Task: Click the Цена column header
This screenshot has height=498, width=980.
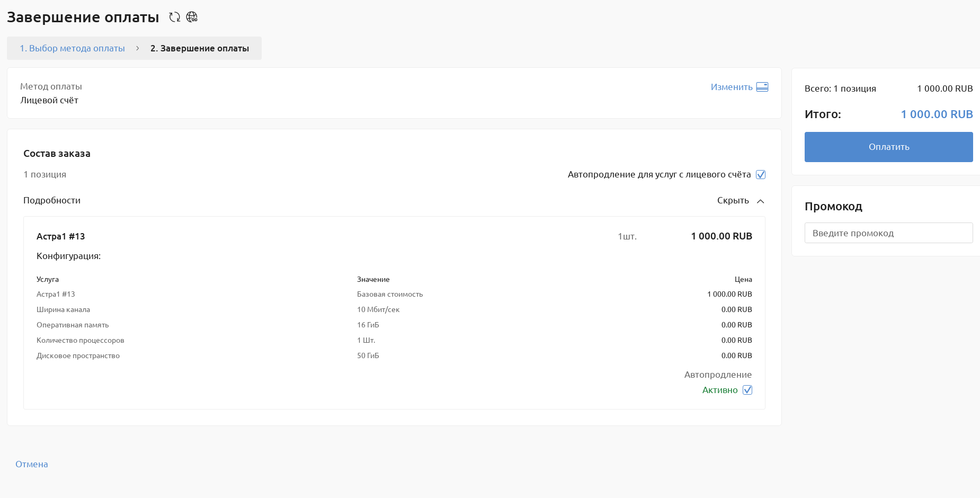Action: pyautogui.click(x=743, y=279)
